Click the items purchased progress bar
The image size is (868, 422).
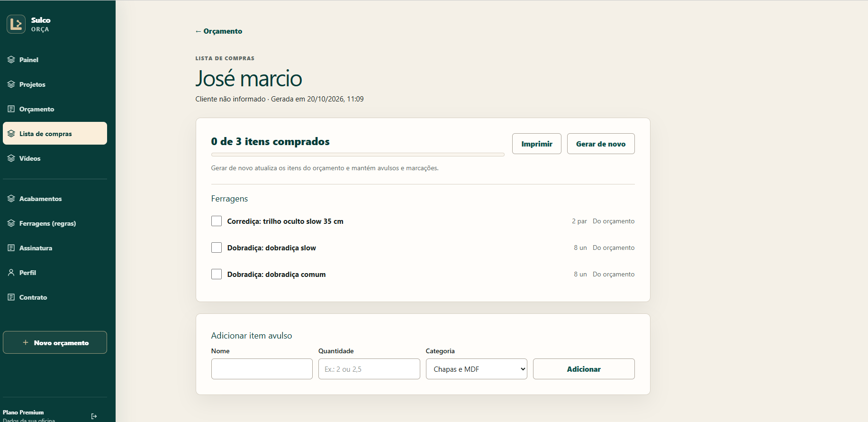pos(358,155)
